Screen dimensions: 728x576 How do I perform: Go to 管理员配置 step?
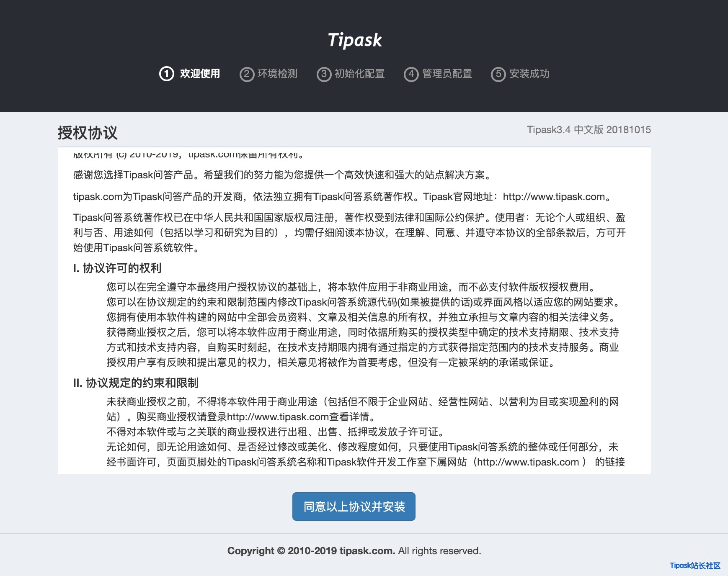coord(447,74)
